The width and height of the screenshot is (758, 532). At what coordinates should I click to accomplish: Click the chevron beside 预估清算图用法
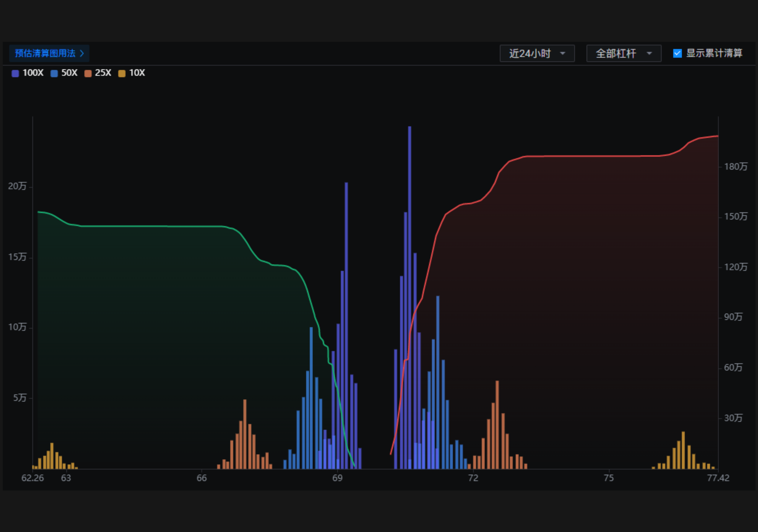pyautogui.click(x=83, y=53)
